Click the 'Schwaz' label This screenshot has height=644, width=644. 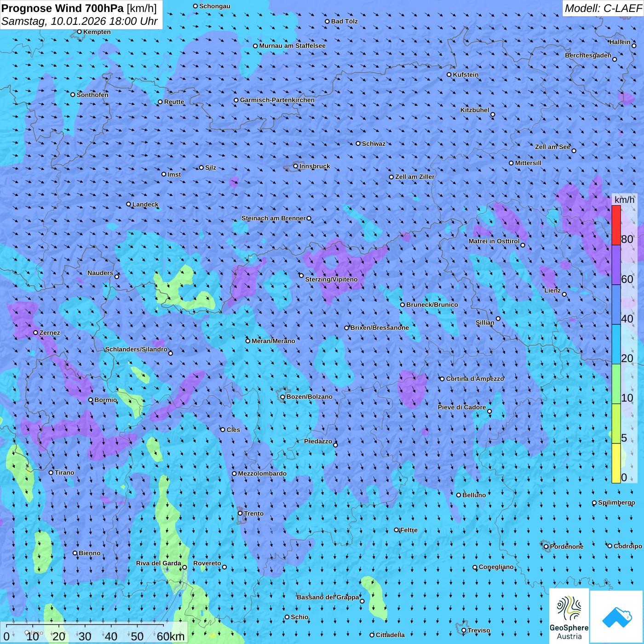(374, 144)
